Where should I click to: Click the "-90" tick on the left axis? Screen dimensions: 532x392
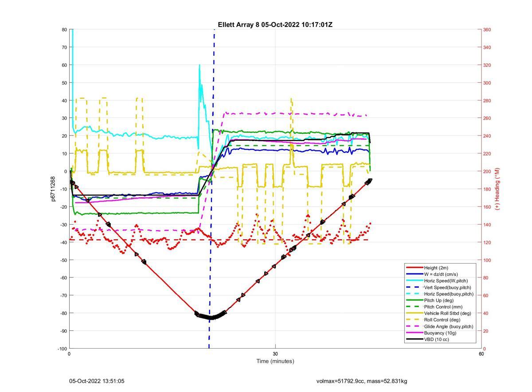(63, 331)
